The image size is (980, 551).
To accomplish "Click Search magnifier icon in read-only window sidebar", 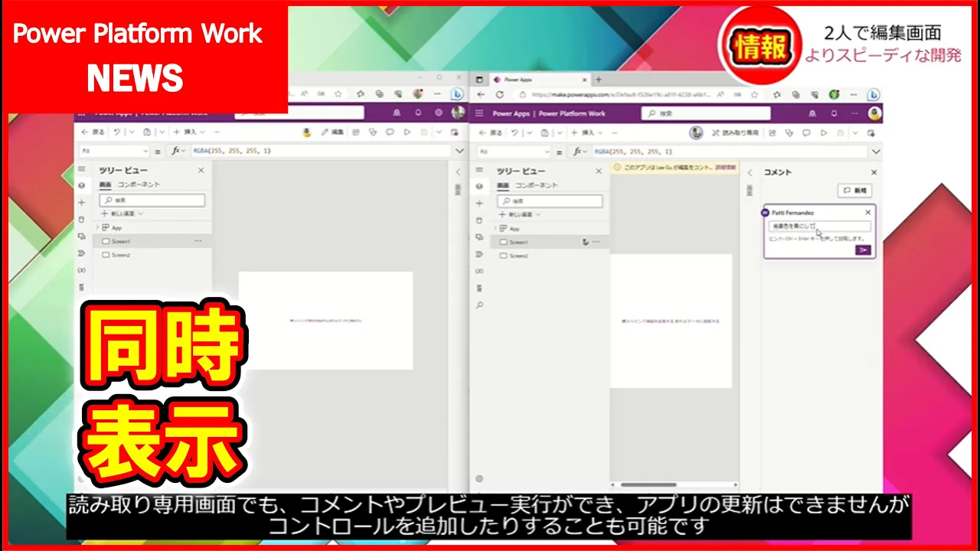I will click(x=479, y=305).
